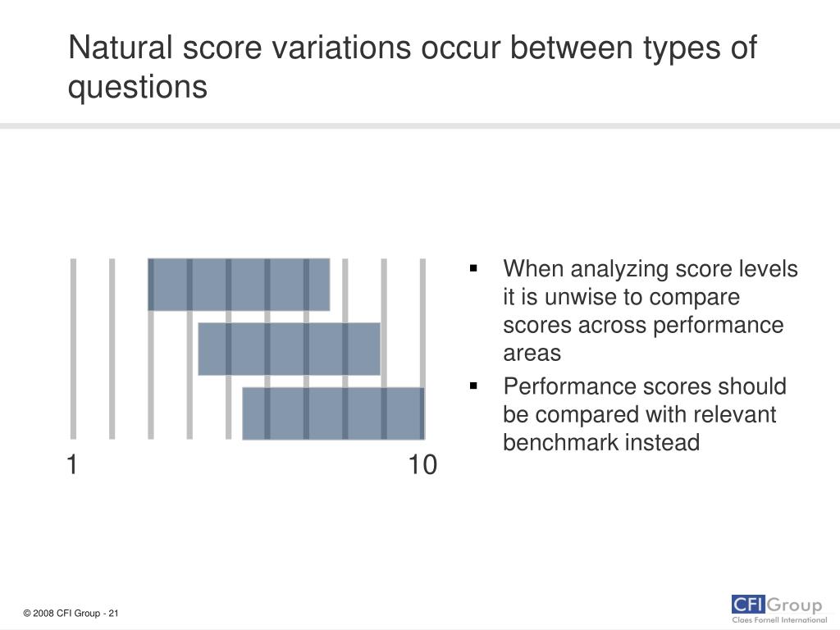Click the horizontal divider line under the title

(420, 126)
